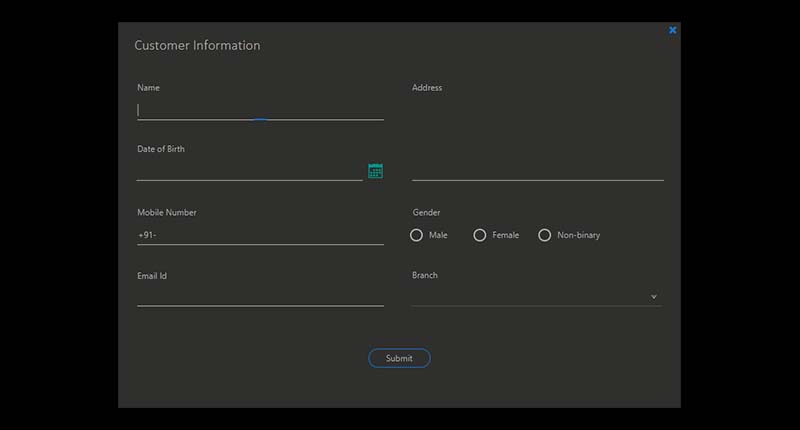Image resolution: width=800 pixels, height=430 pixels.
Task: Click the Customer Information heading
Action: [197, 45]
